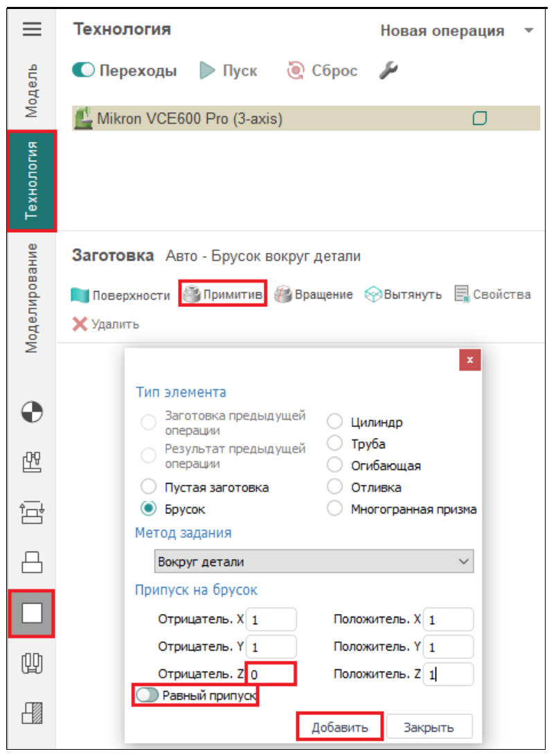Click the Удалить red cross icon
The height and width of the screenshot is (756, 556).
pos(80,324)
